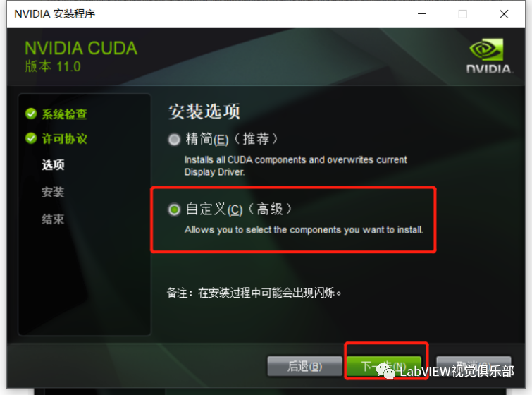This screenshot has height=395, width=532.
Task: Click the 自定义(C)(高级) option label
Action: click(x=239, y=209)
